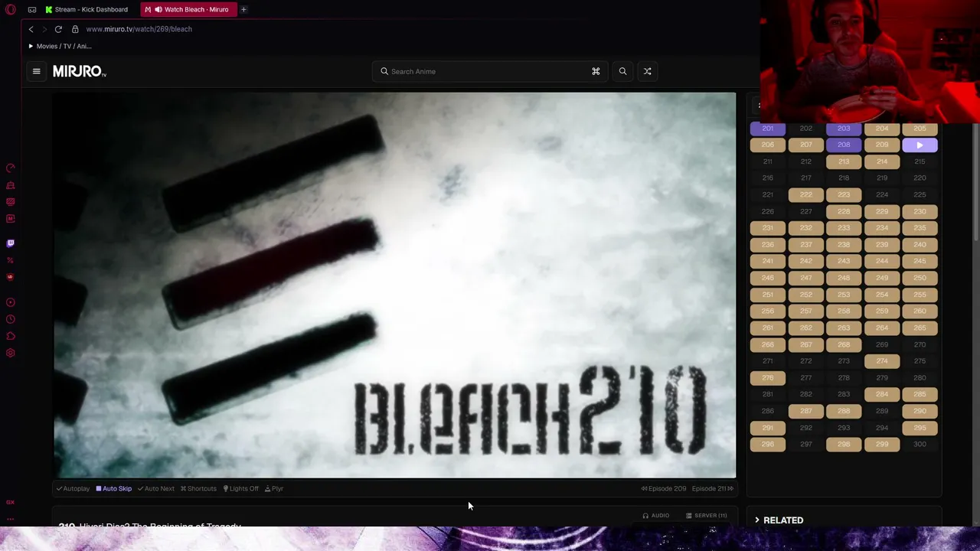Viewport: 980px width, 551px height.
Task: Click the currently playing episode 210 button
Action: (920, 145)
